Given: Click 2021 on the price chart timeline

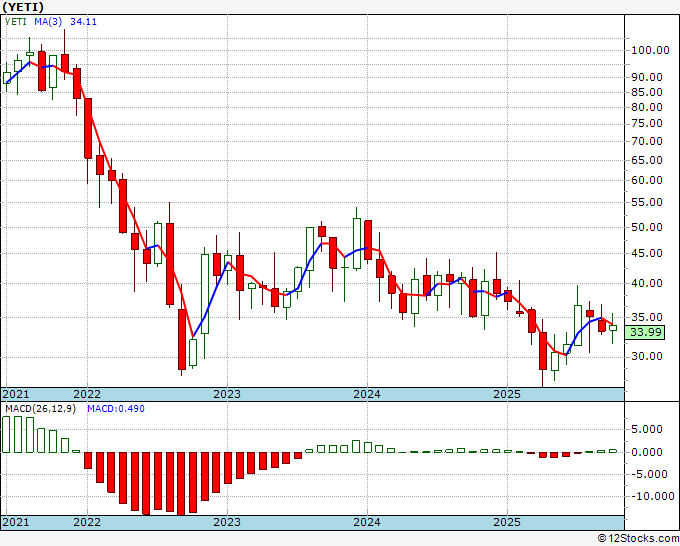Looking at the screenshot, I should [16, 394].
